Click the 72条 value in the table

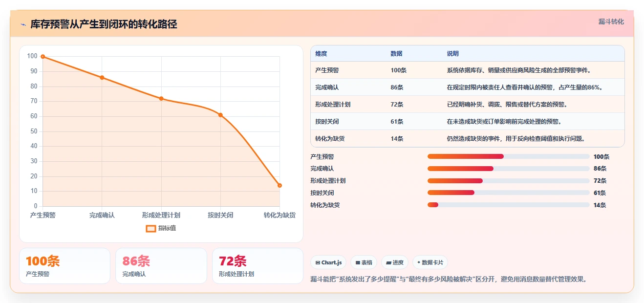(397, 105)
